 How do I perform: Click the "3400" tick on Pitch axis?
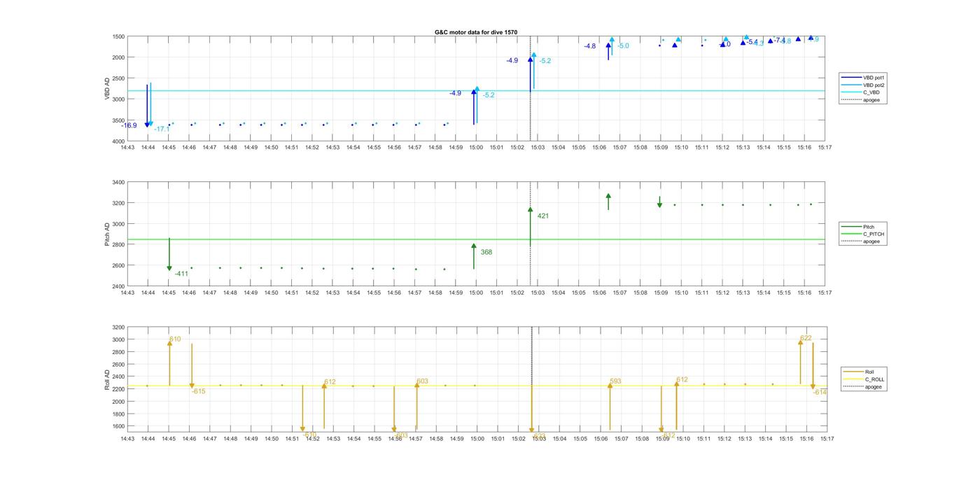[x=117, y=182]
